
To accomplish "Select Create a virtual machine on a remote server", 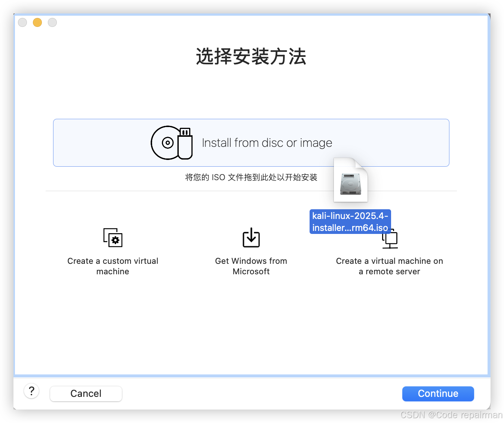I will click(389, 266).
